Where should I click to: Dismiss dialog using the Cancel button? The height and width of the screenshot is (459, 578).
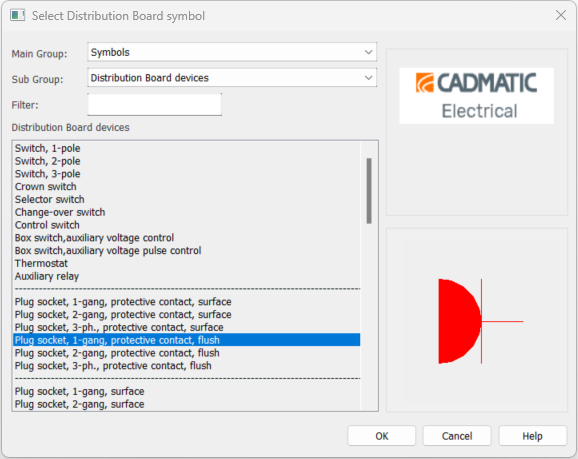click(457, 436)
